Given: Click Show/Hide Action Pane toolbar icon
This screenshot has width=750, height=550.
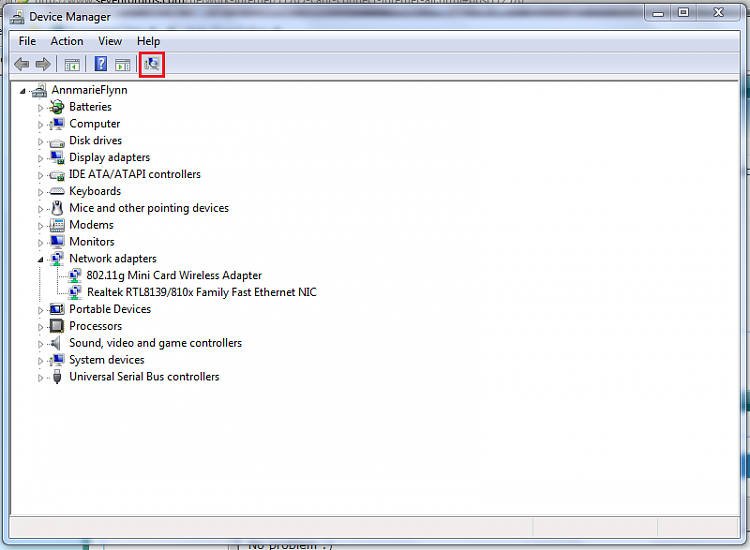Looking at the screenshot, I should tap(122, 64).
